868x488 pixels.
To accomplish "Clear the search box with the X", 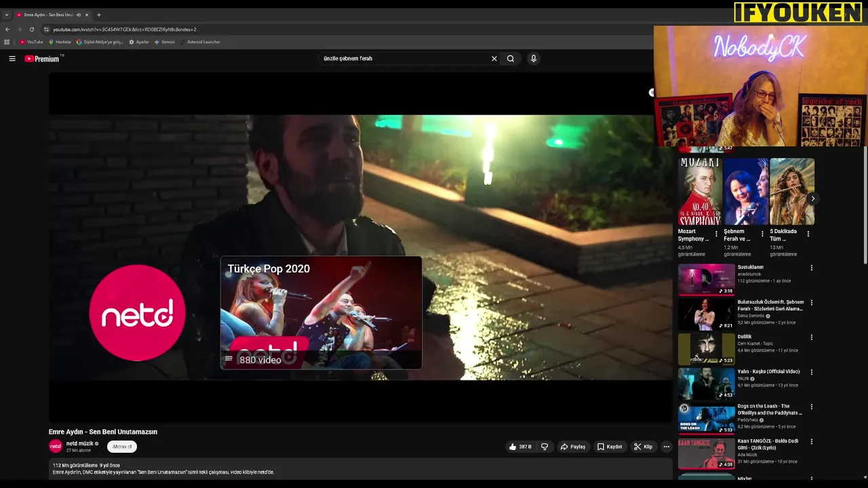I will [x=494, y=58].
